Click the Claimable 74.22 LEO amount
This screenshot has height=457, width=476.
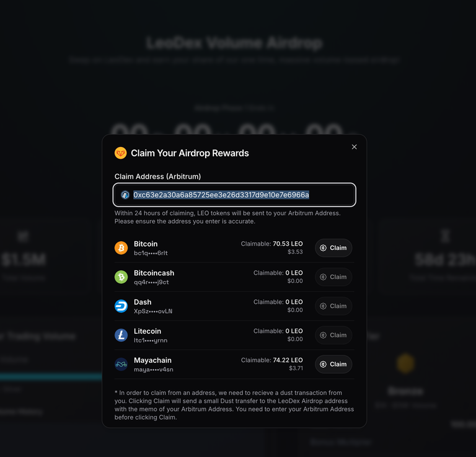click(271, 360)
